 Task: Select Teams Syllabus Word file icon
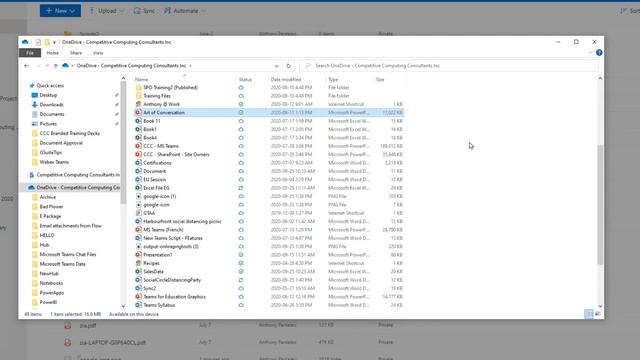coord(138,305)
